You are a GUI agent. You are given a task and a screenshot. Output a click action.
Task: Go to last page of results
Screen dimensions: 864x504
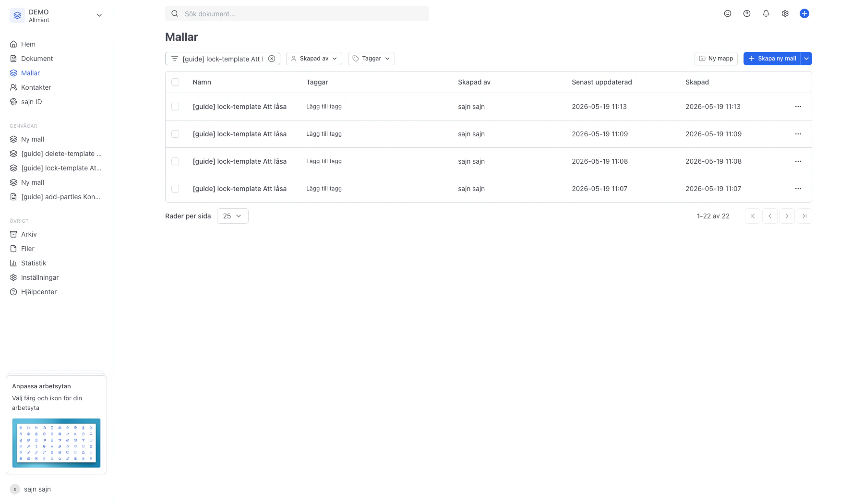pyautogui.click(x=804, y=216)
